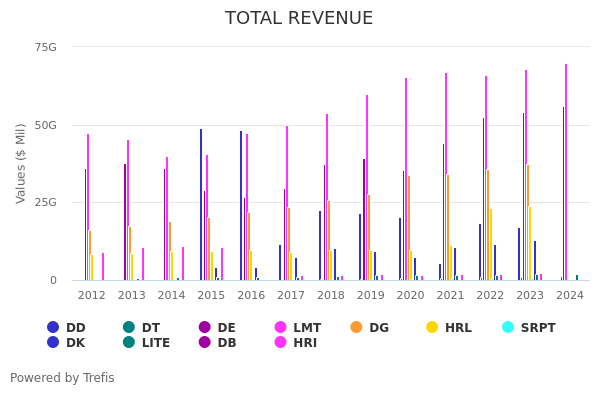Click the TOTAL REVENUE chart title
Screen dimensions: 600x400
click(299, 18)
